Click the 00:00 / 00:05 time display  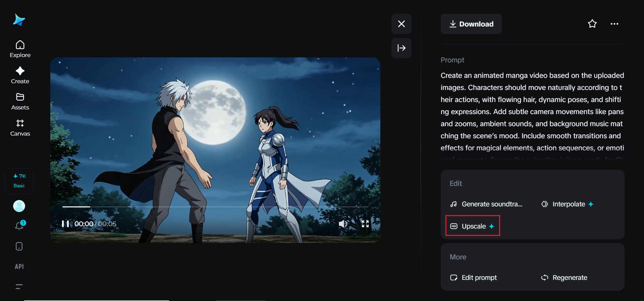point(95,224)
